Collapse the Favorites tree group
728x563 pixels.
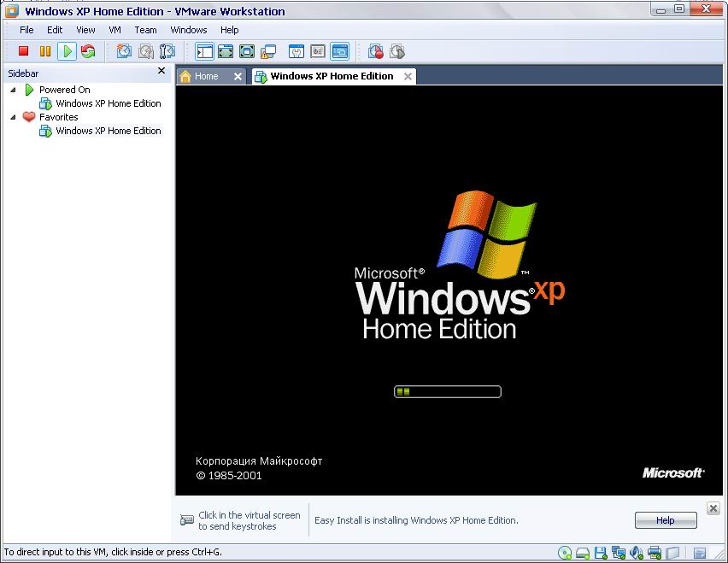point(13,117)
